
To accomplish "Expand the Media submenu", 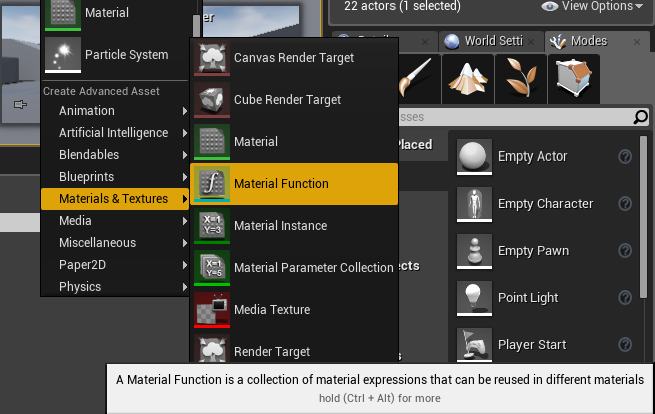I will click(x=115, y=221).
